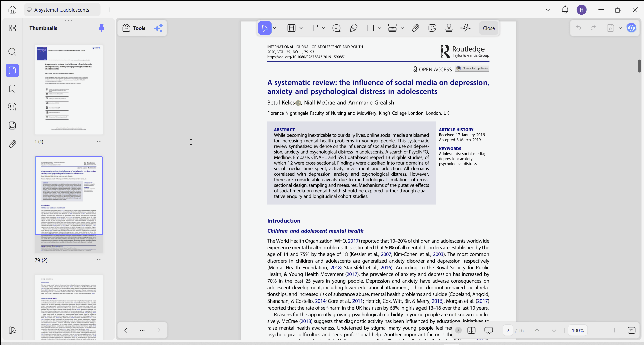Open the form fields sidebar icon

[x=12, y=125]
